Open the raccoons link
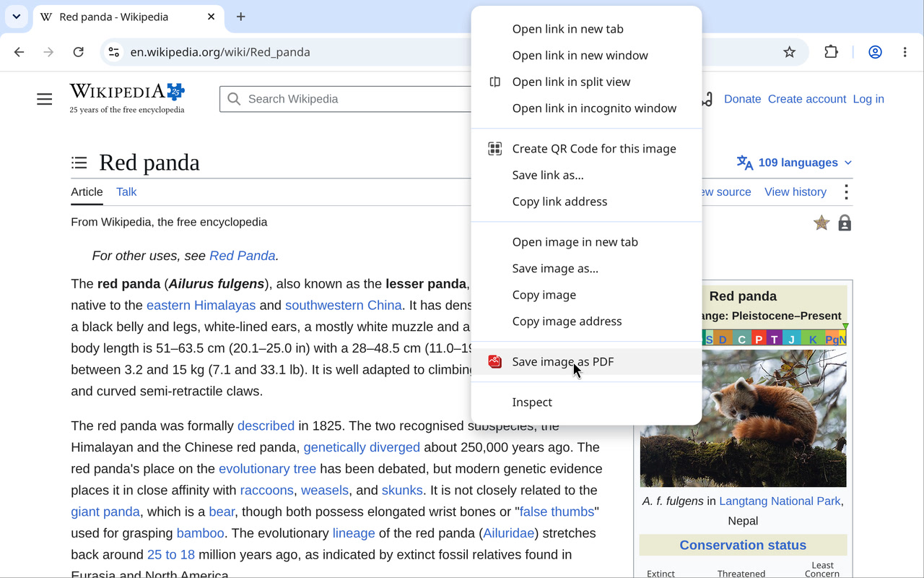Screen dimensions: 924x578 click(267, 491)
